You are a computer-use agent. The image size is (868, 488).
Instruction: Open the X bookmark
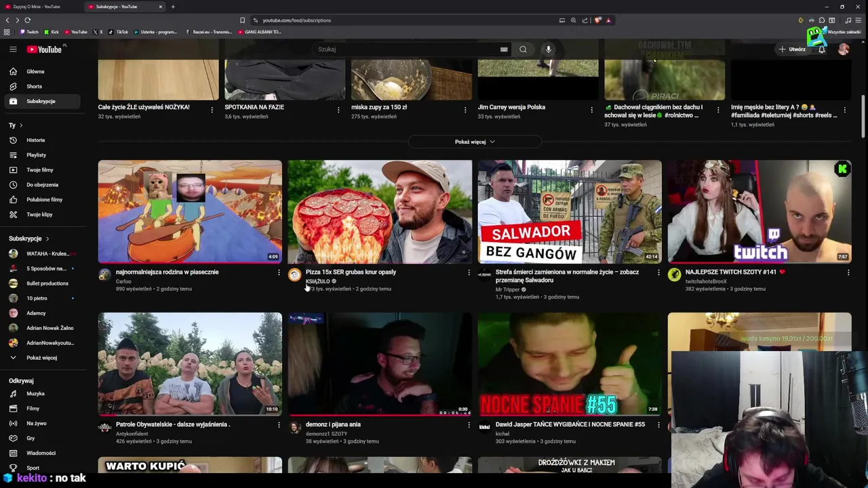[x=98, y=32]
